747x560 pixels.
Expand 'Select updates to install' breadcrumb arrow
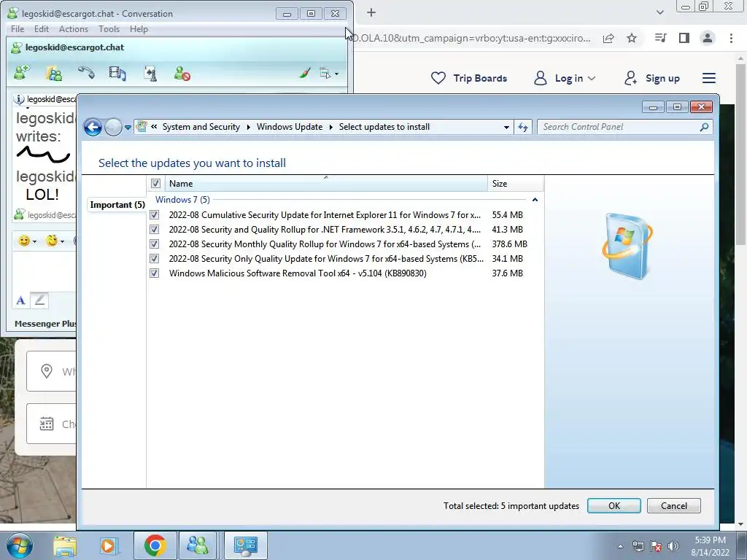click(x=331, y=127)
